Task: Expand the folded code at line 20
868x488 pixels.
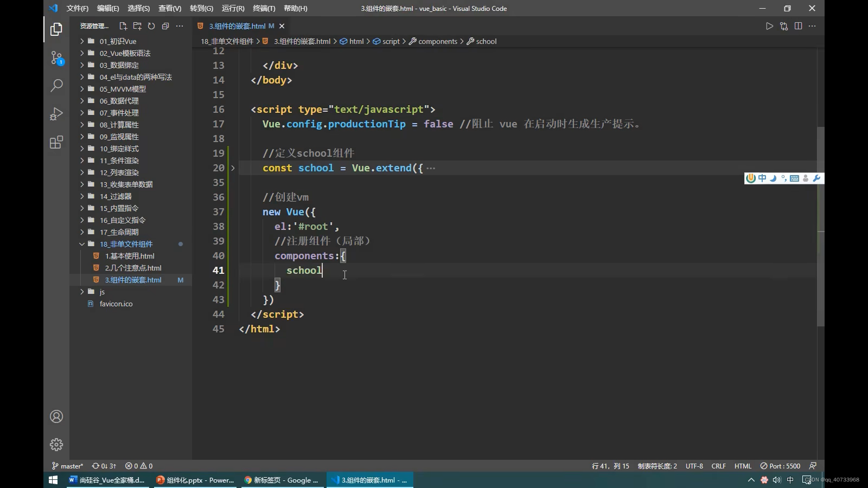Action: 233,168
